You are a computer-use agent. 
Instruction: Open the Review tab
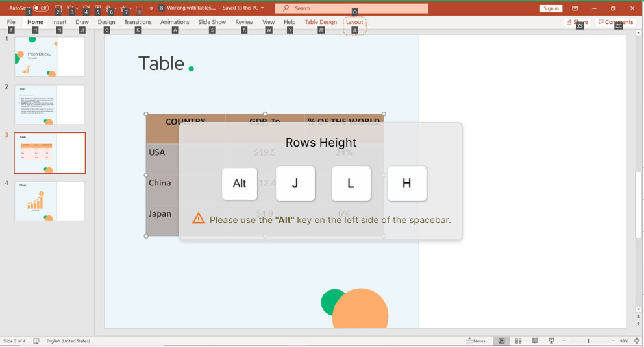point(244,22)
